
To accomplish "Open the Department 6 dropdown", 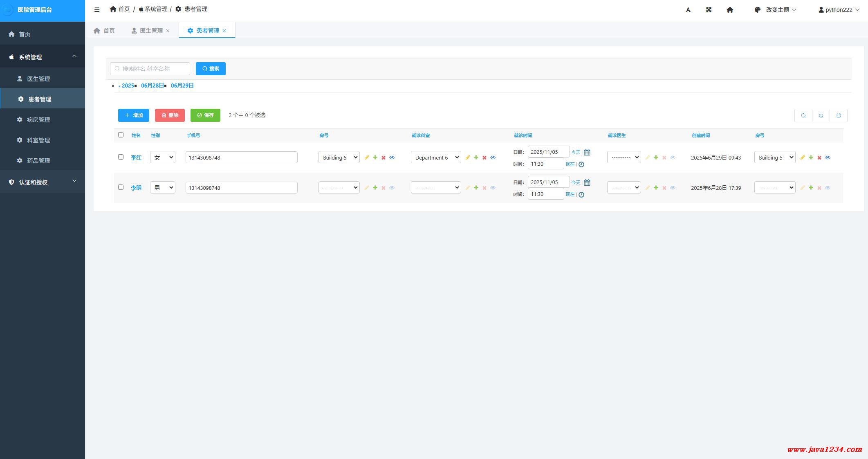I will coord(435,157).
